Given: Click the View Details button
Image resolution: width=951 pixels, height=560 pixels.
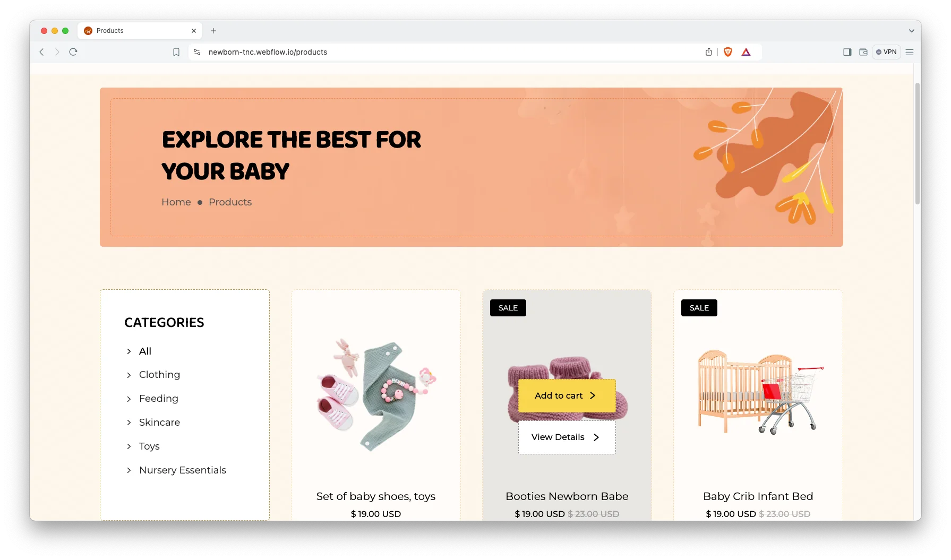Looking at the screenshot, I should pyautogui.click(x=567, y=437).
